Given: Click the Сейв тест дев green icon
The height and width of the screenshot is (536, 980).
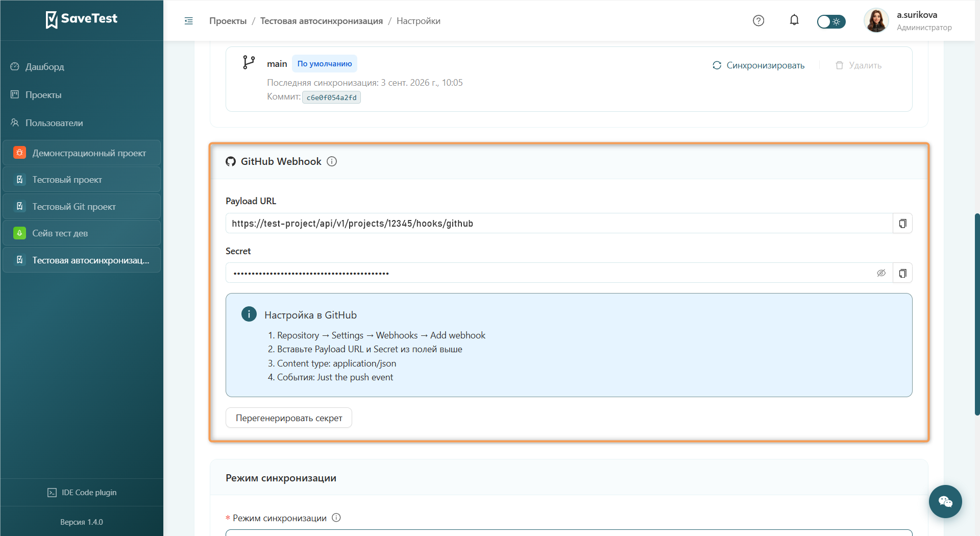Looking at the screenshot, I should click(20, 233).
